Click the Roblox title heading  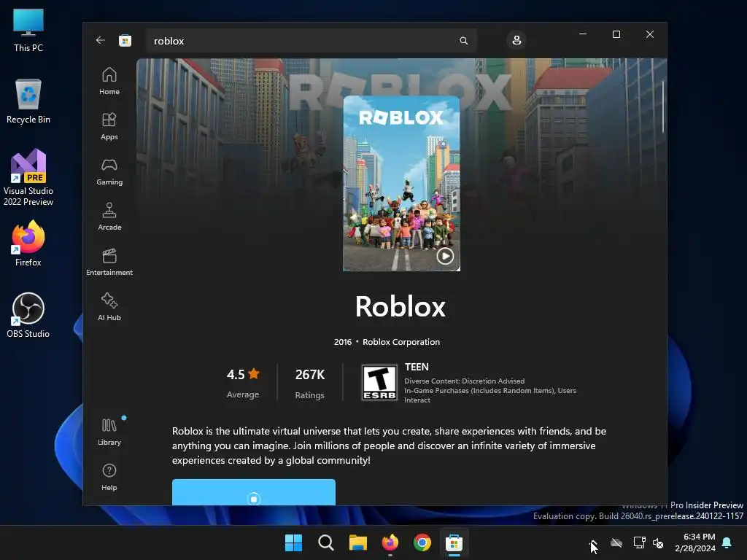tap(400, 306)
